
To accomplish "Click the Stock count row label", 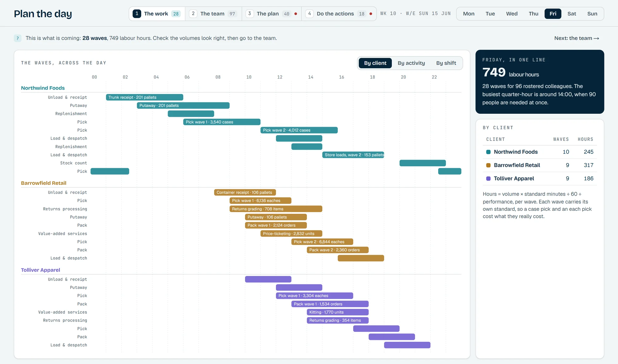I will click(x=74, y=163).
